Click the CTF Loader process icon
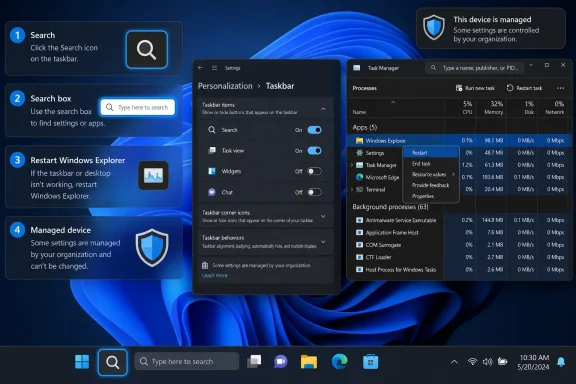 (x=359, y=257)
